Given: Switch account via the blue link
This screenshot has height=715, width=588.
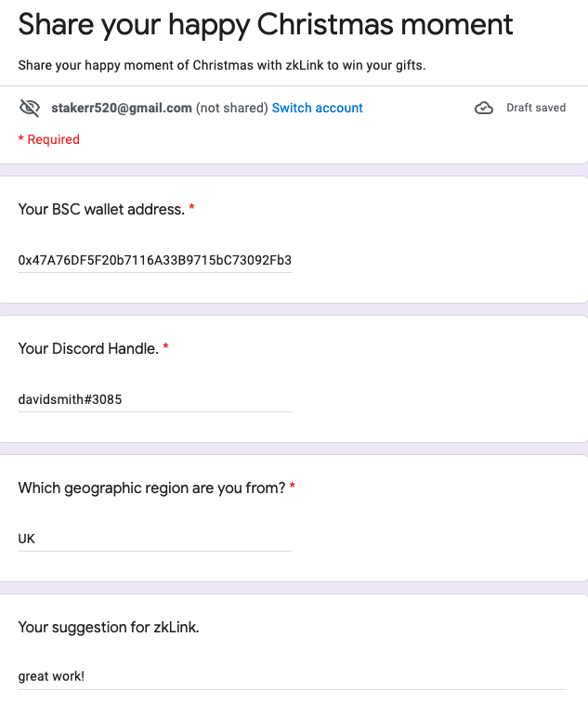Looking at the screenshot, I should coord(317,108).
